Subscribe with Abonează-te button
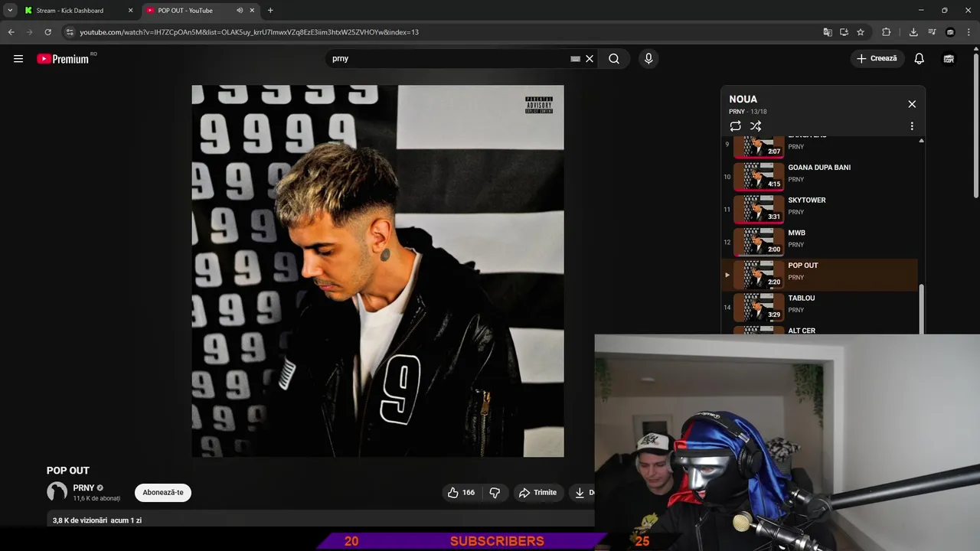This screenshot has height=551, width=980. point(163,493)
